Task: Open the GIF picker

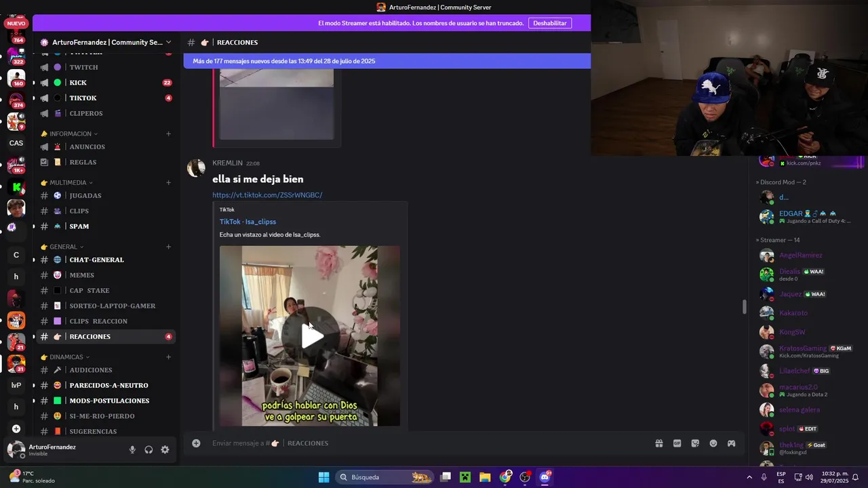Action: pyautogui.click(x=677, y=443)
